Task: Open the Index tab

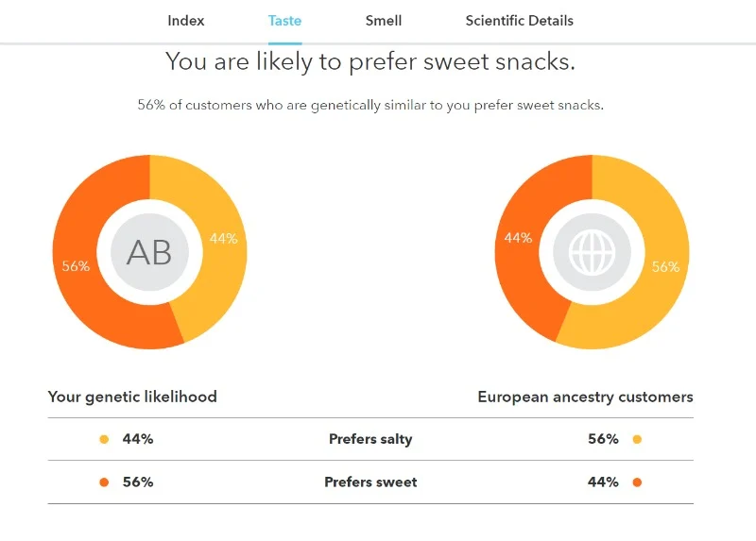Action: pyautogui.click(x=185, y=21)
